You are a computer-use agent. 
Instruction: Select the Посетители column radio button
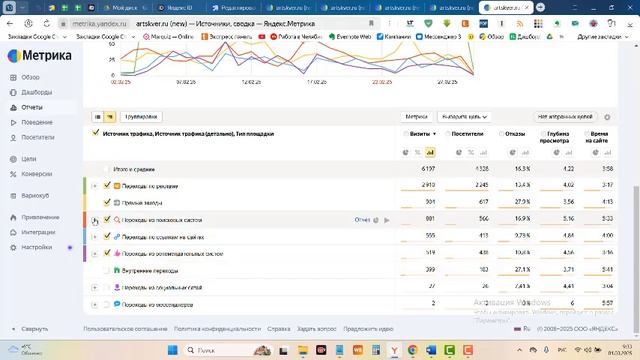click(x=448, y=134)
